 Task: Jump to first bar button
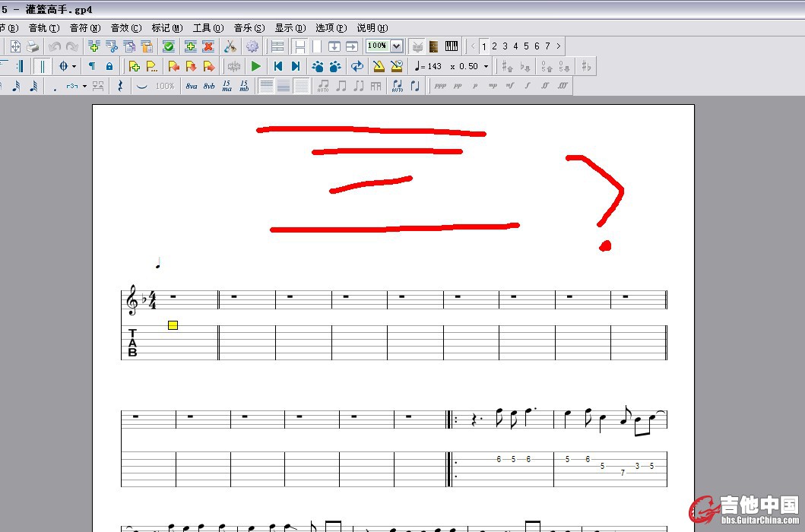[278, 66]
